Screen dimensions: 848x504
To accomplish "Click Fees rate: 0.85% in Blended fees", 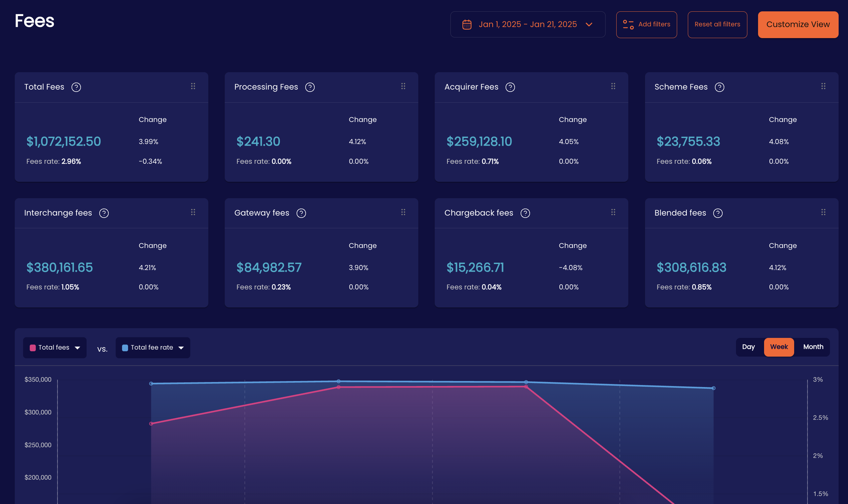I will (x=684, y=287).
